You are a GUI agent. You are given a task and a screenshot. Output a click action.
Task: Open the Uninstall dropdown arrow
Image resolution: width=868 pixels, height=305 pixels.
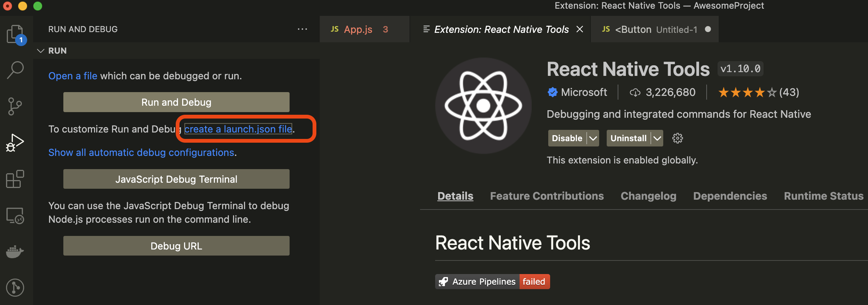pyautogui.click(x=657, y=138)
